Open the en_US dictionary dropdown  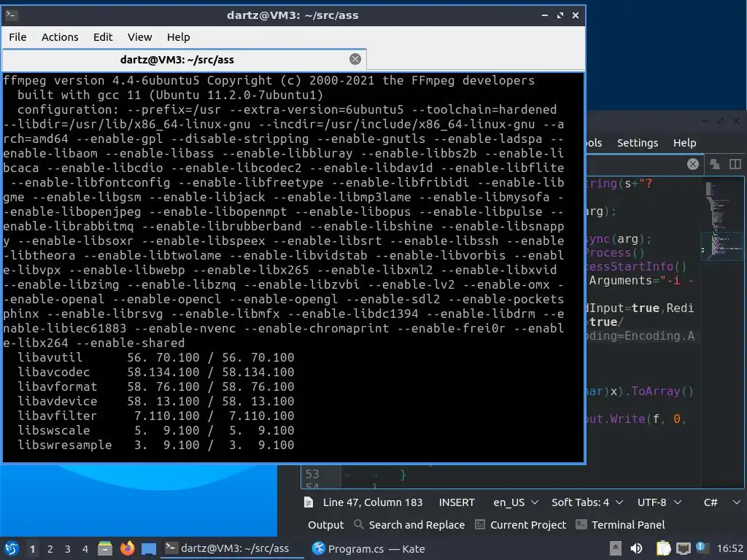(516, 502)
